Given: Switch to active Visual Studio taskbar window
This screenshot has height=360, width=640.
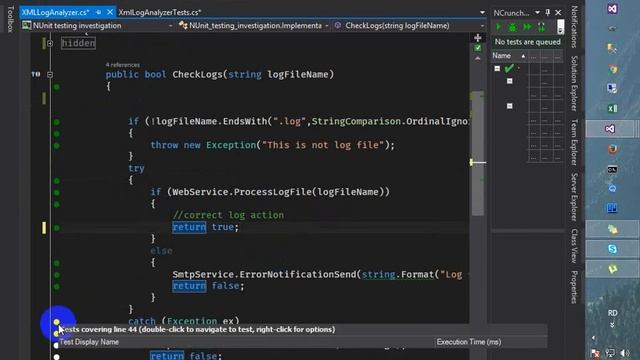Looking at the screenshot, I should pyautogui.click(x=610, y=129).
